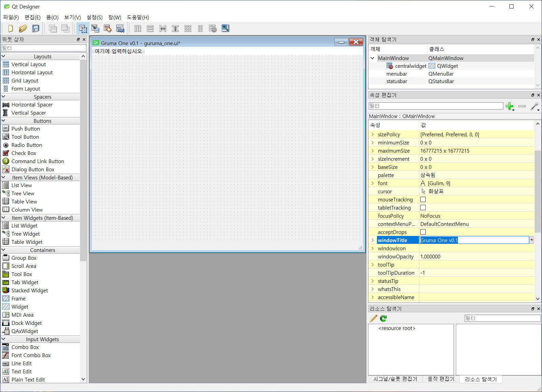
Task: Click the resource browser filter field
Action: [503, 318]
